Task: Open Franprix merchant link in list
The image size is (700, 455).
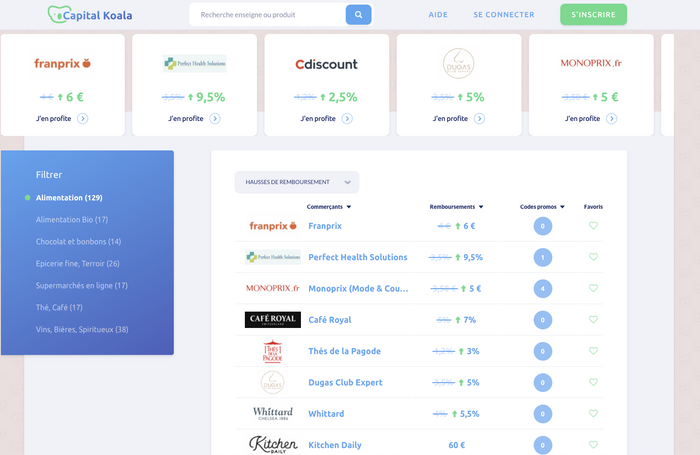Action: (x=325, y=226)
